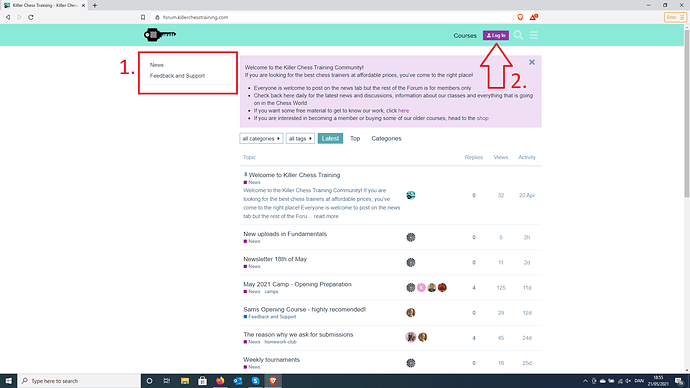The image size is (690, 388).
Task: Click first avatar on reason why we ask topic
Action: tap(411, 337)
